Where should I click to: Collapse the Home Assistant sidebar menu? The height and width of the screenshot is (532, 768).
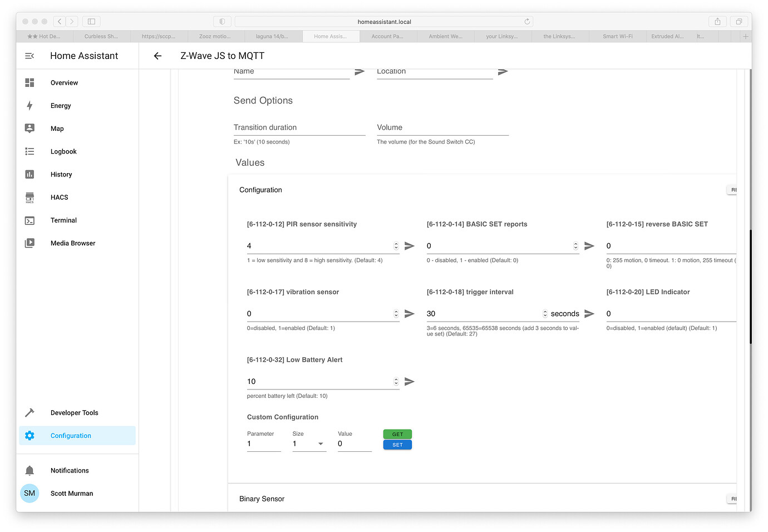coord(29,56)
